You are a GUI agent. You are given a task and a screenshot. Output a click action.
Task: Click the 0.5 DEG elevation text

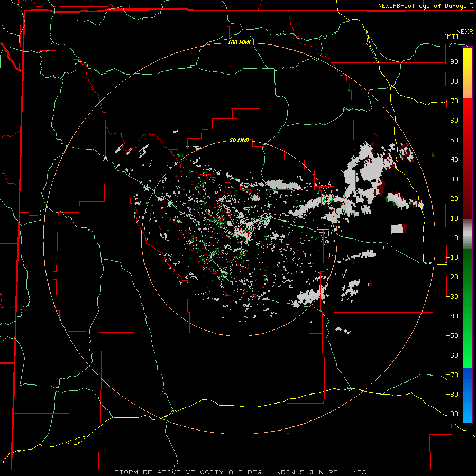245,472
